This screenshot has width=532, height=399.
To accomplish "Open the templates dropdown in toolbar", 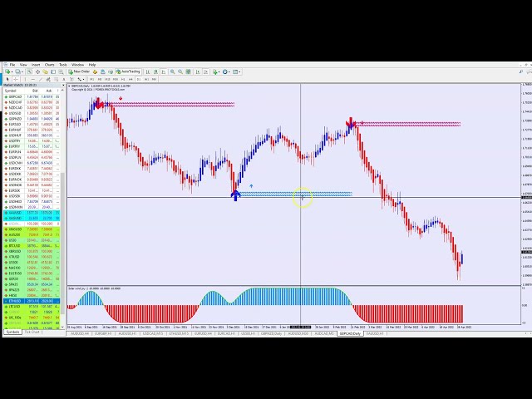I will tap(240, 71).
